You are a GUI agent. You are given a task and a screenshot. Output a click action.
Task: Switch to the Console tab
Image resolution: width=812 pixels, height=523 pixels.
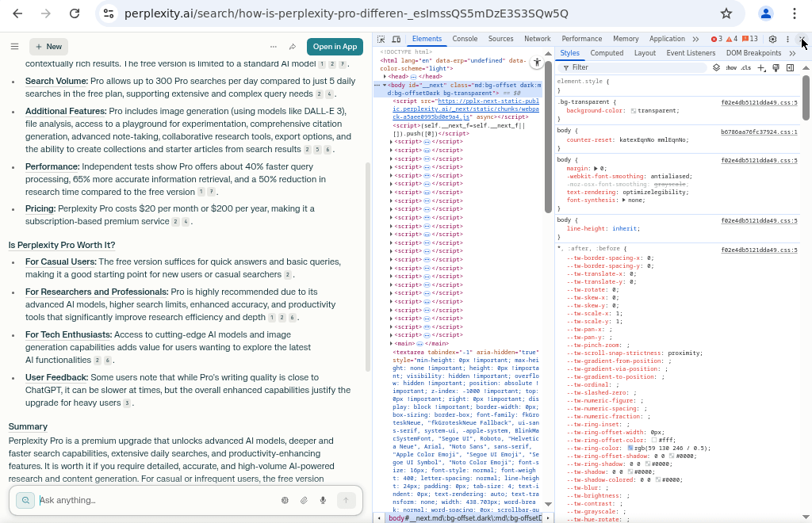[465, 39]
